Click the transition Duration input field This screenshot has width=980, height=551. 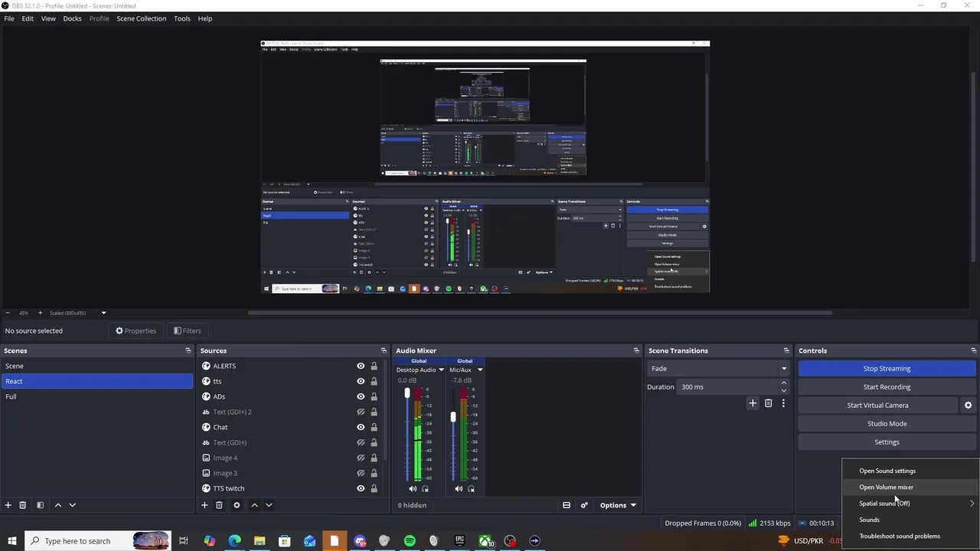pyautogui.click(x=727, y=387)
